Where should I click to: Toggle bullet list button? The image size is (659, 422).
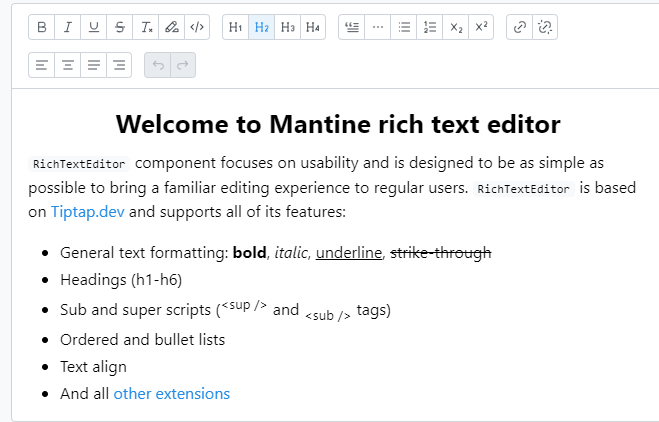point(403,27)
